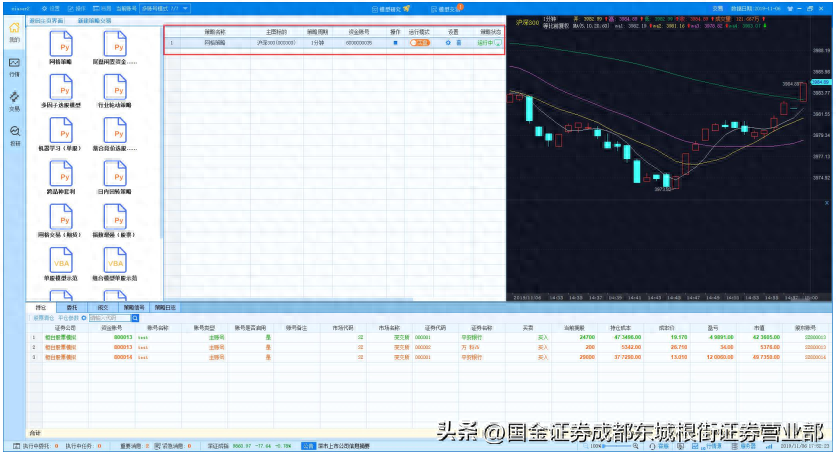Click the 重要消息 status entry
This screenshot has height=456, width=837.
pos(135,446)
